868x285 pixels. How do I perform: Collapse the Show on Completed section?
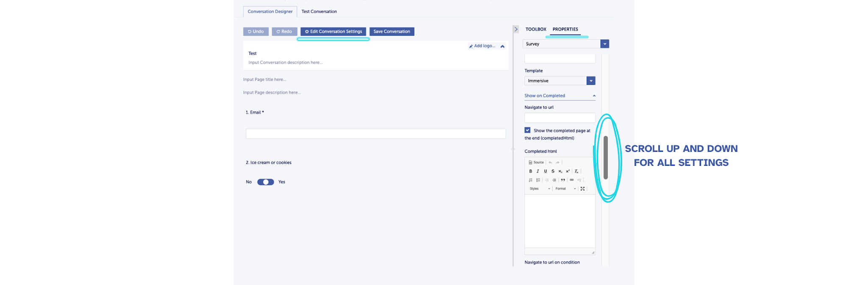click(x=560, y=96)
